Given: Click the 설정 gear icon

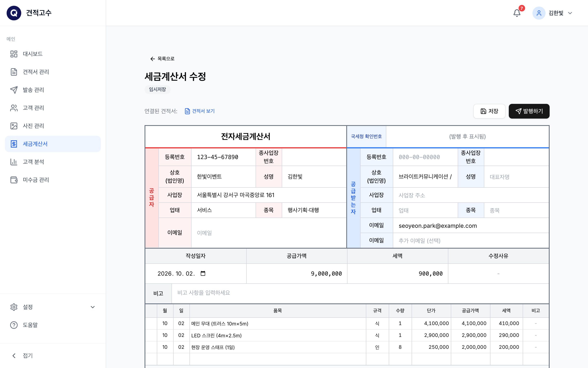Looking at the screenshot, I should click(x=14, y=307).
